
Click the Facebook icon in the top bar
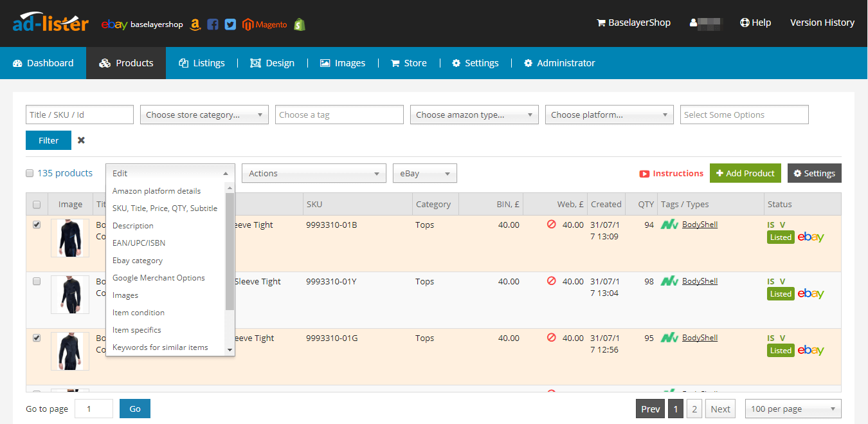213,24
